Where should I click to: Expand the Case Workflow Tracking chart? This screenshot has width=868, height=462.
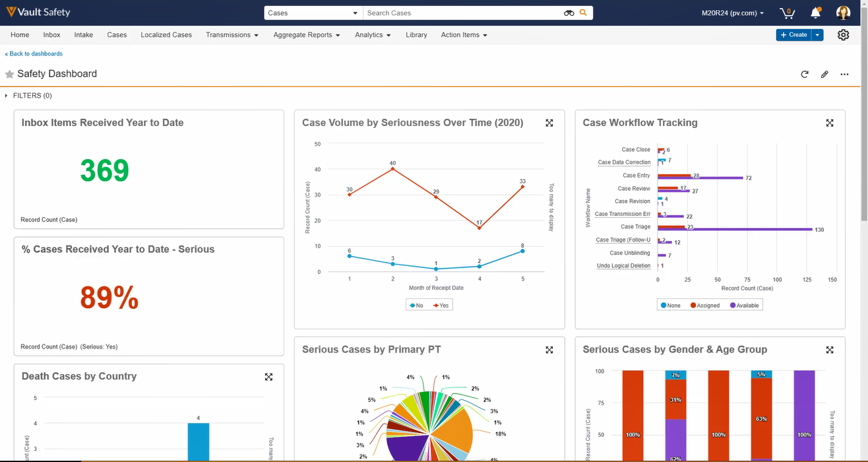point(830,123)
